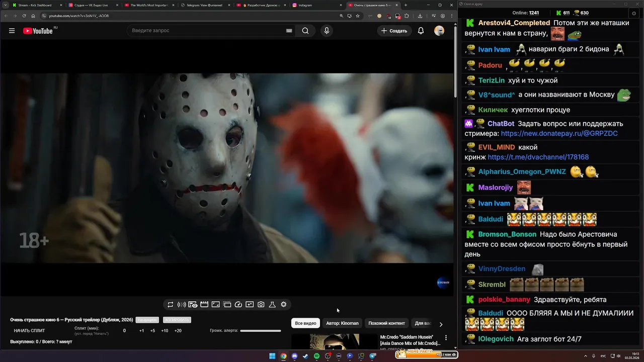The image size is (644, 362).
Task: Toggle the loop video icon under player
Action: (x=171, y=304)
